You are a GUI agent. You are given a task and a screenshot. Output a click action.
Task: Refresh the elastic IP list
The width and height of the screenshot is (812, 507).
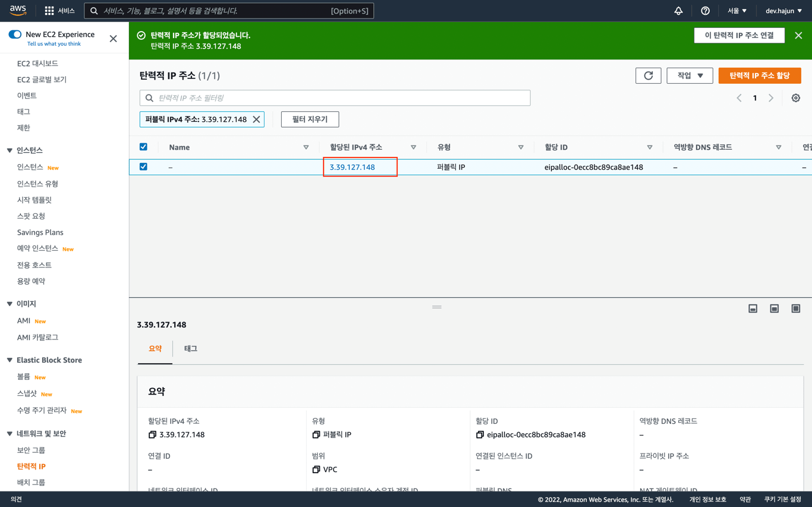click(x=649, y=75)
